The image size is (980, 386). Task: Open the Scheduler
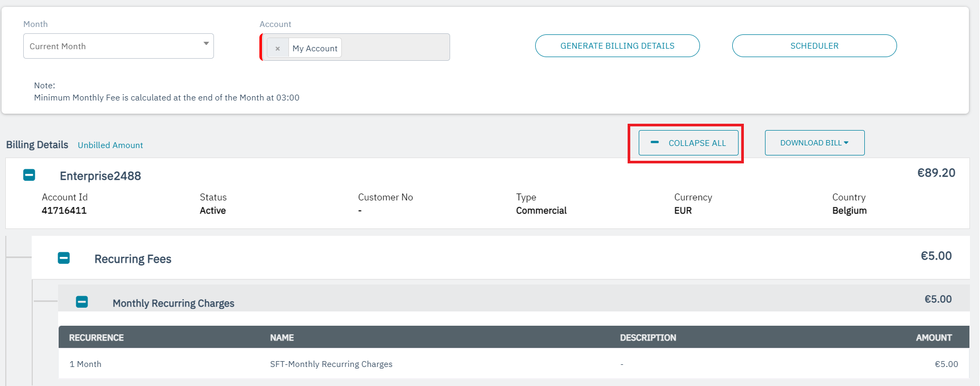(814, 46)
